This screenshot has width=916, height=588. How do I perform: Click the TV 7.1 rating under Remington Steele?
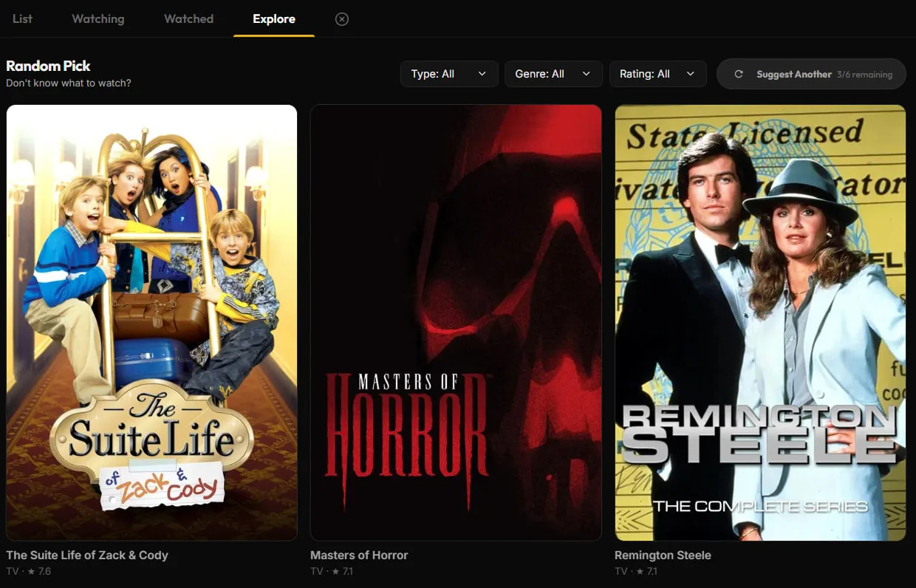tap(636, 572)
